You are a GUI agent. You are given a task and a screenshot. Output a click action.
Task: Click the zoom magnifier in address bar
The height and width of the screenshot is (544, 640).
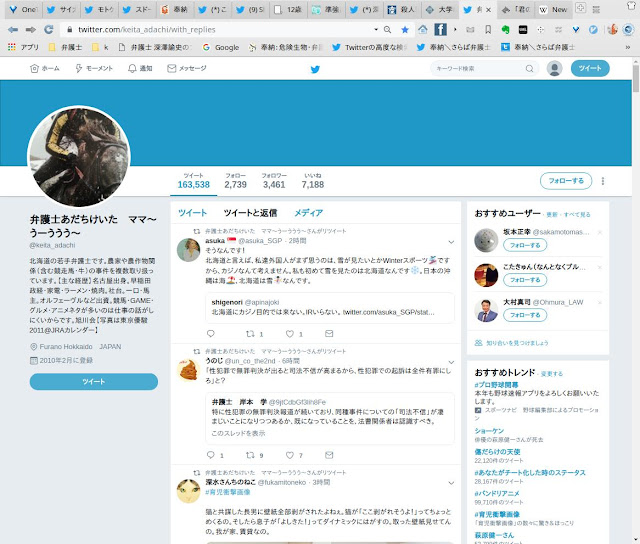pyautogui.click(x=387, y=29)
